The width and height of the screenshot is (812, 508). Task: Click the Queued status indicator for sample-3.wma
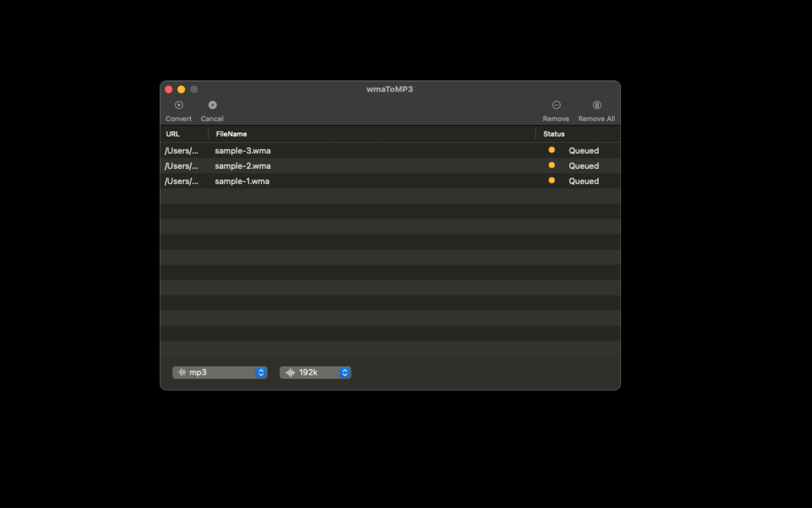(x=584, y=150)
